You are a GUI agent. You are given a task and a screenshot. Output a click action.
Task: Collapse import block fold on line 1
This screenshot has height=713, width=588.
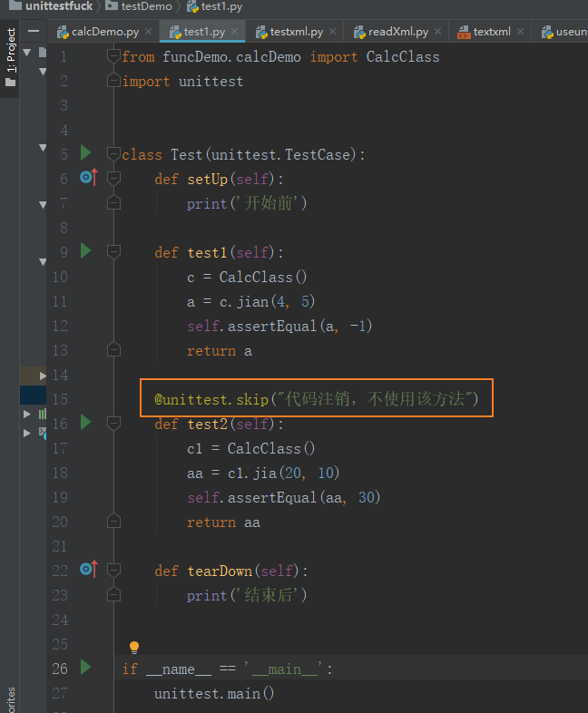pyautogui.click(x=113, y=56)
